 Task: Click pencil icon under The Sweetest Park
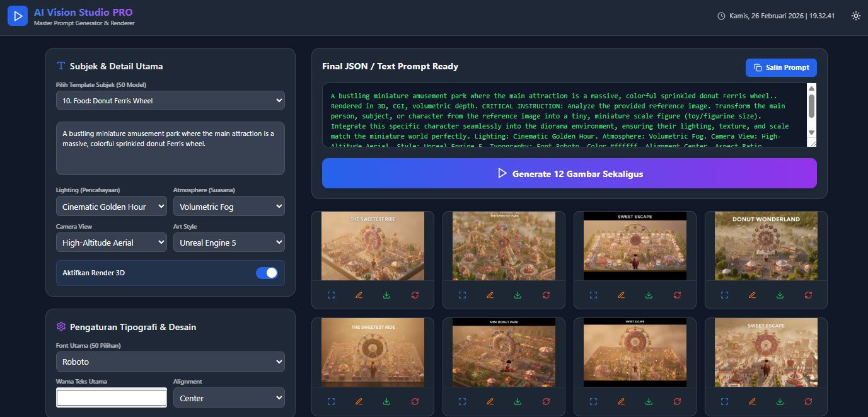[490, 295]
